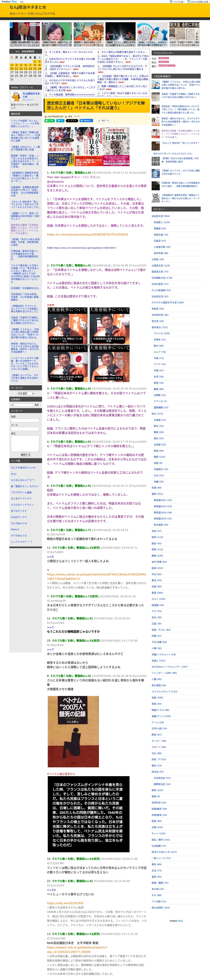Open the 大東亜戦争について four-panel image
This screenshot has width=210, height=980.
88,344
